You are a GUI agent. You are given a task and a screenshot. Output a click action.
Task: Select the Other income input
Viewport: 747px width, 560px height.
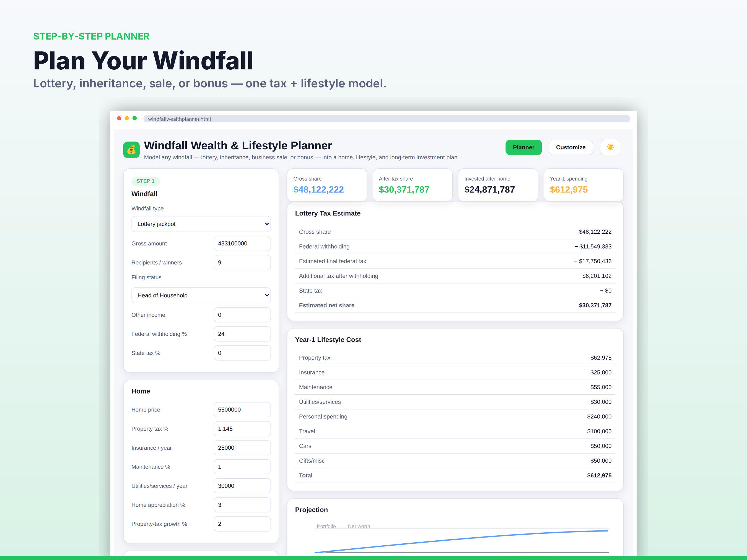(242, 315)
